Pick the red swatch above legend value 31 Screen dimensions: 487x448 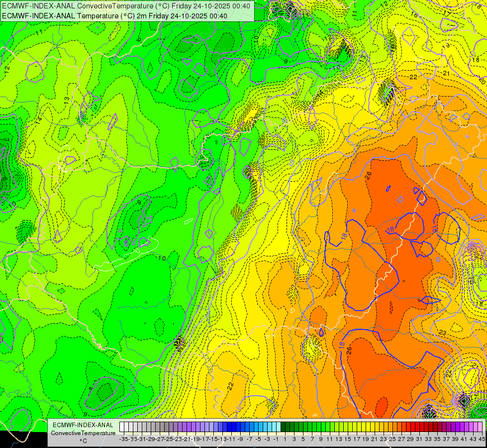click(x=417, y=427)
